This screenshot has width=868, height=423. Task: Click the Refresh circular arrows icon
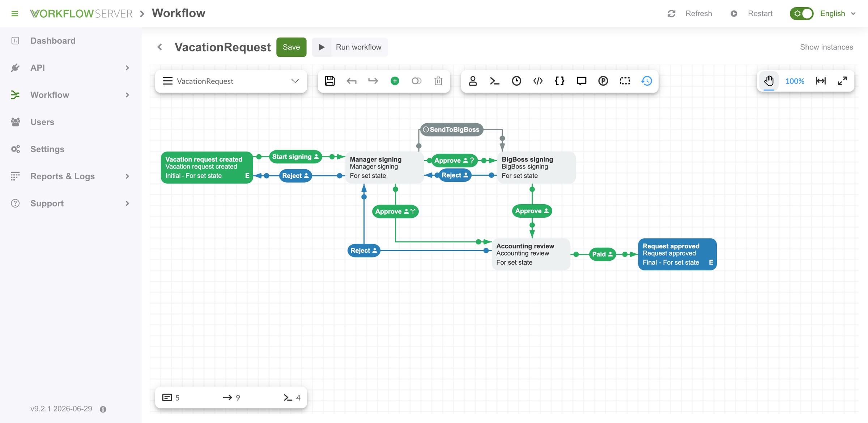click(x=671, y=13)
